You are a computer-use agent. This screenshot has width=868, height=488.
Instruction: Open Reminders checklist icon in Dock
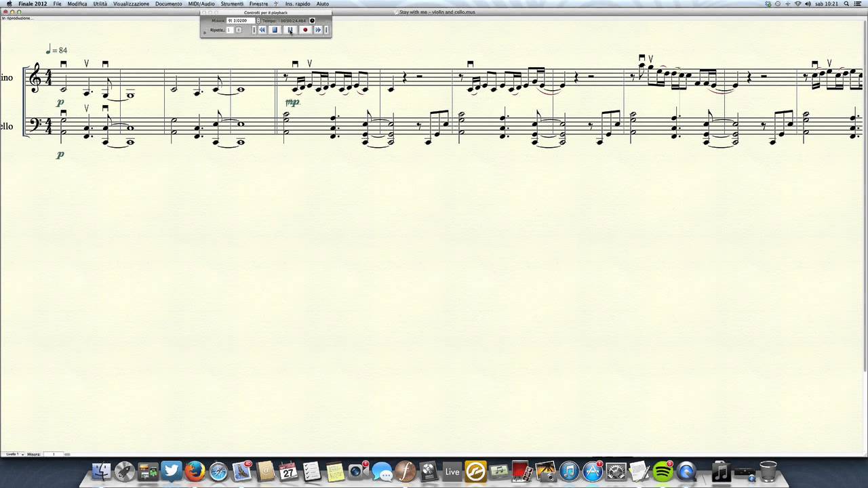click(311, 471)
